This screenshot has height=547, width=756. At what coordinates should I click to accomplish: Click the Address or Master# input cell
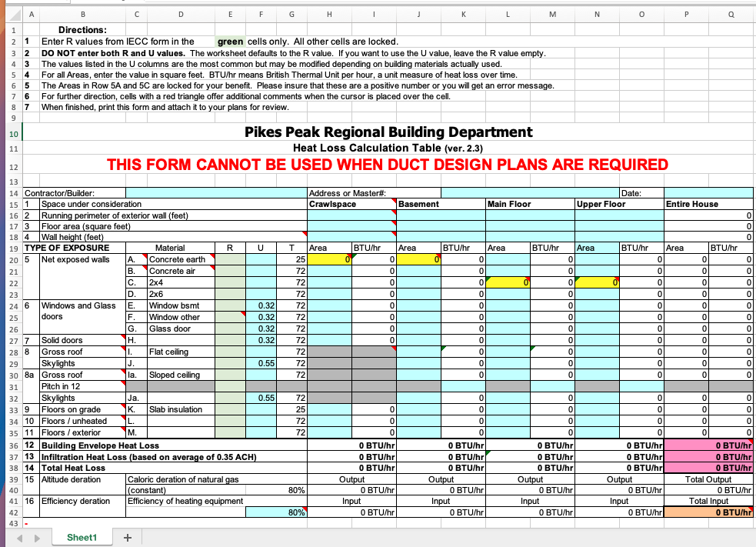530,193
